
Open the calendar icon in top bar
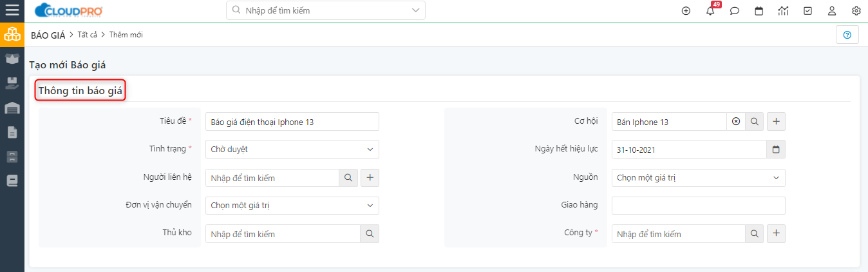pos(759,11)
